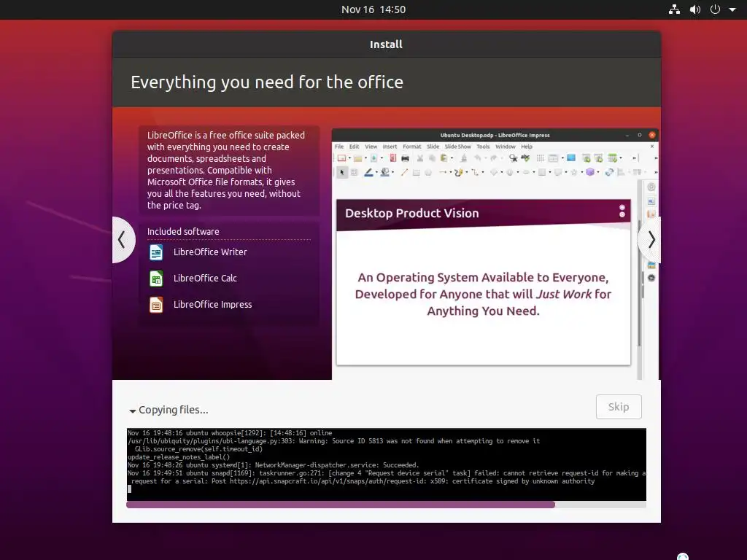
Task: Click the Save icon in Impress toolbar
Action: (x=374, y=158)
